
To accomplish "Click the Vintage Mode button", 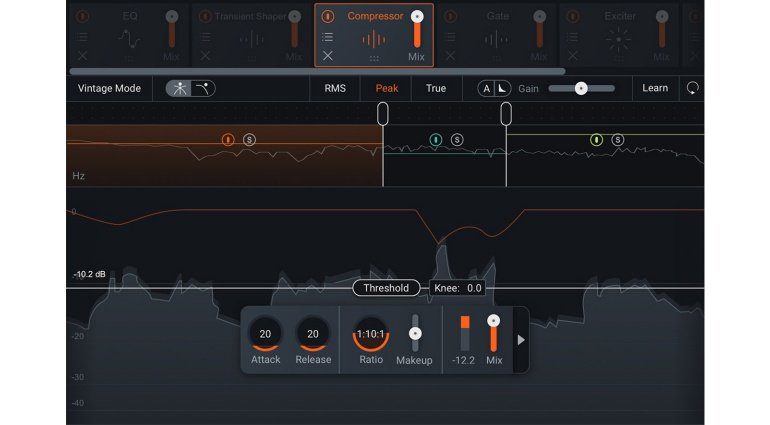I will 109,88.
